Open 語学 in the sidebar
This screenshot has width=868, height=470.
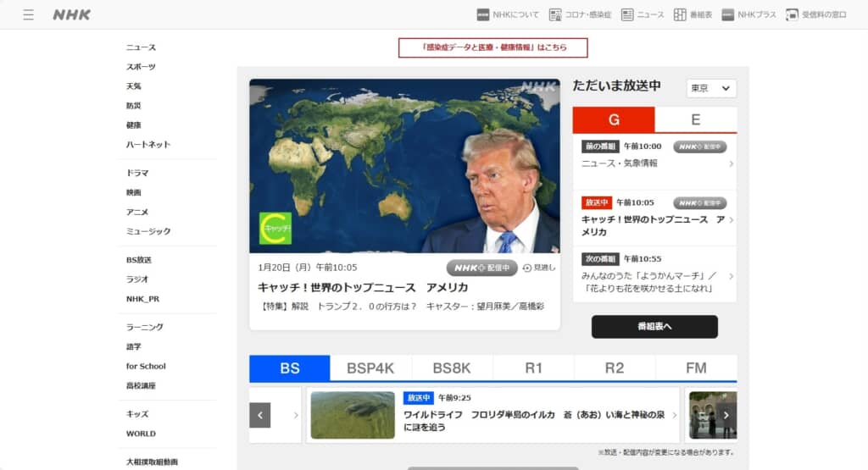(133, 346)
